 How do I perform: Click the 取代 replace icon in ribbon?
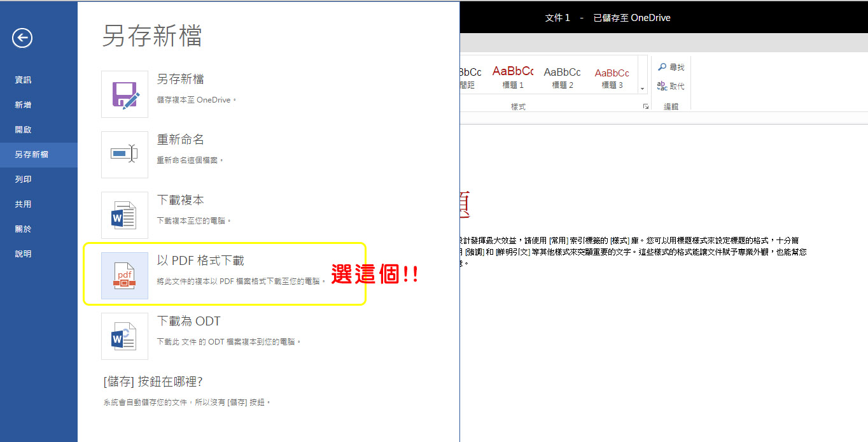(662, 85)
